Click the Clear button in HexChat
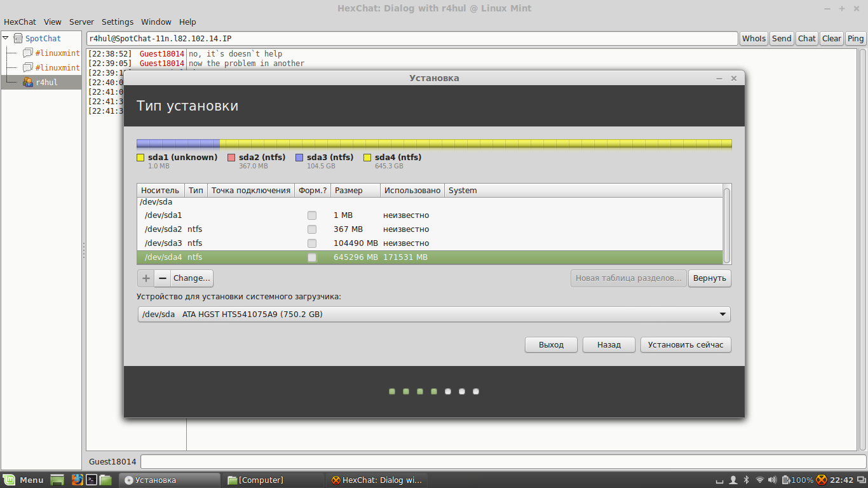This screenshot has height=488, width=868. [832, 39]
